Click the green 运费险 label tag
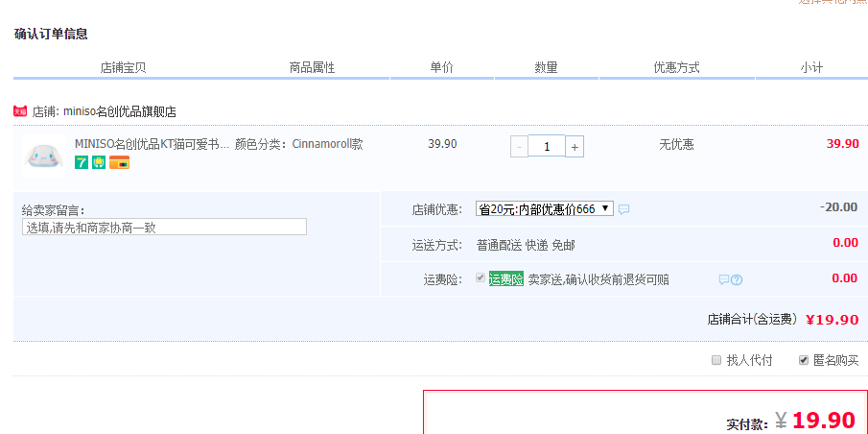 pos(506,279)
